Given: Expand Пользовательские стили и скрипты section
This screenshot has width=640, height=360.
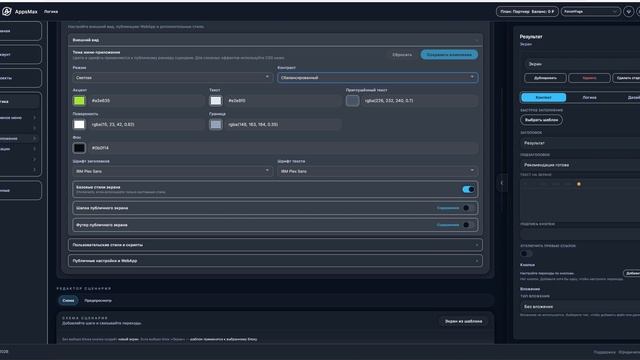Looking at the screenshot, I should point(275,245).
